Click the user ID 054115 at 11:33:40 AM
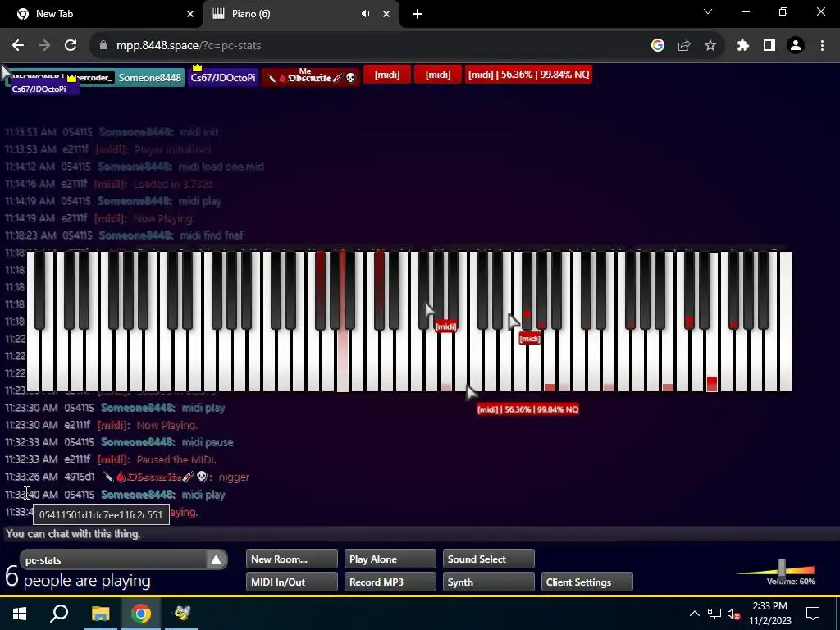Image resolution: width=840 pixels, height=630 pixels. 80,495
